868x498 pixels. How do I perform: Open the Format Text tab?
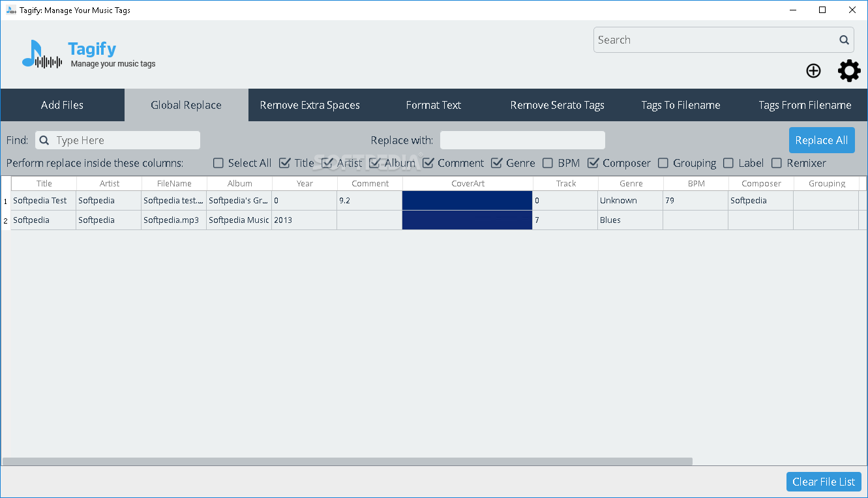tap(434, 105)
